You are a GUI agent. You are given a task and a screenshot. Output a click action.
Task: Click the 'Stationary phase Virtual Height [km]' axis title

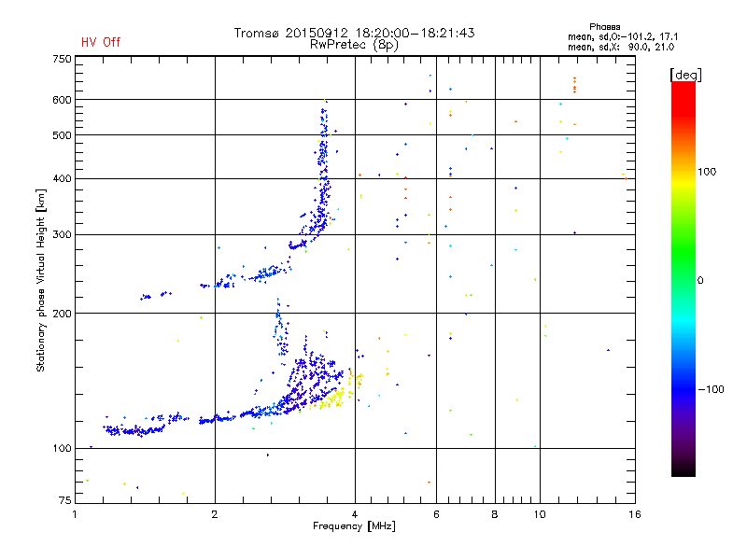(41, 280)
